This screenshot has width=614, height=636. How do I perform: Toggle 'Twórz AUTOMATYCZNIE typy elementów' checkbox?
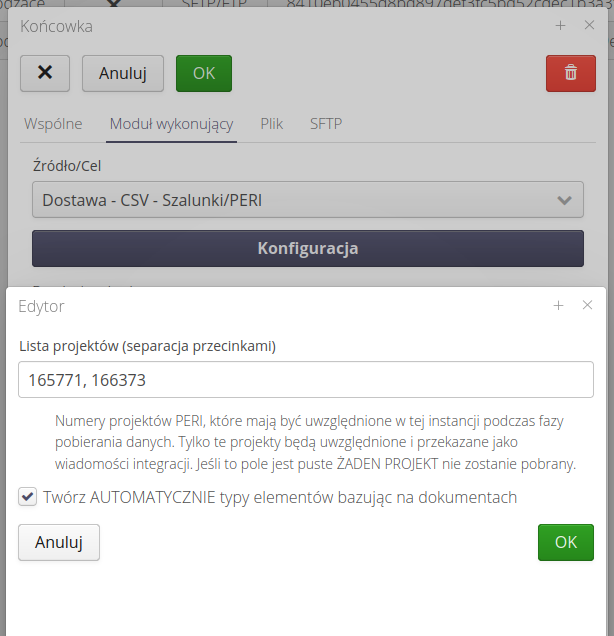pyautogui.click(x=28, y=497)
